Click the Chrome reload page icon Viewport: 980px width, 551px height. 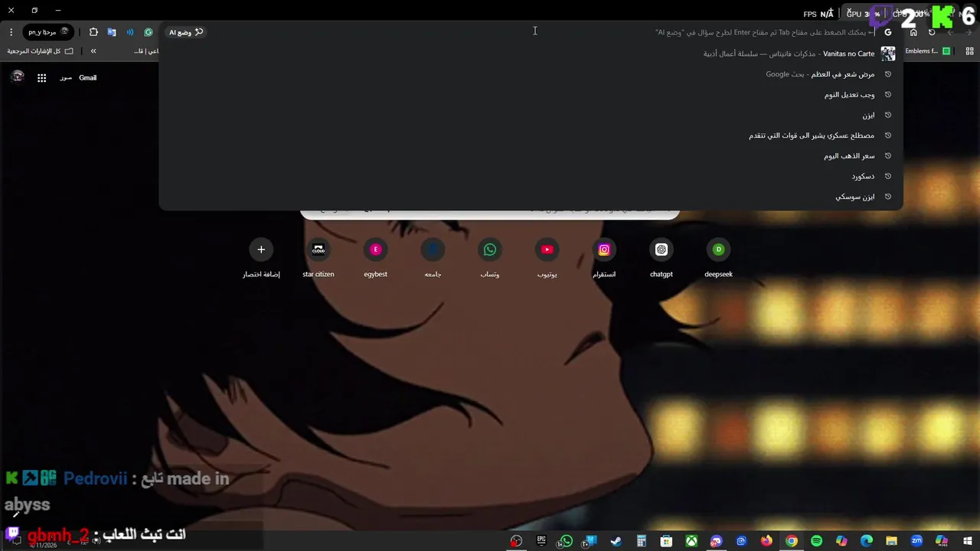tap(932, 32)
